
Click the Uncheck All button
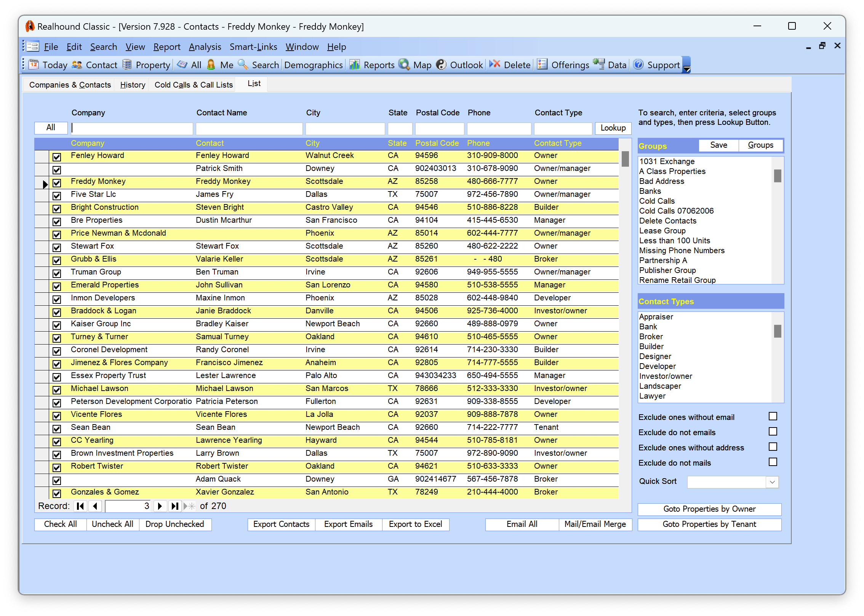[112, 525]
